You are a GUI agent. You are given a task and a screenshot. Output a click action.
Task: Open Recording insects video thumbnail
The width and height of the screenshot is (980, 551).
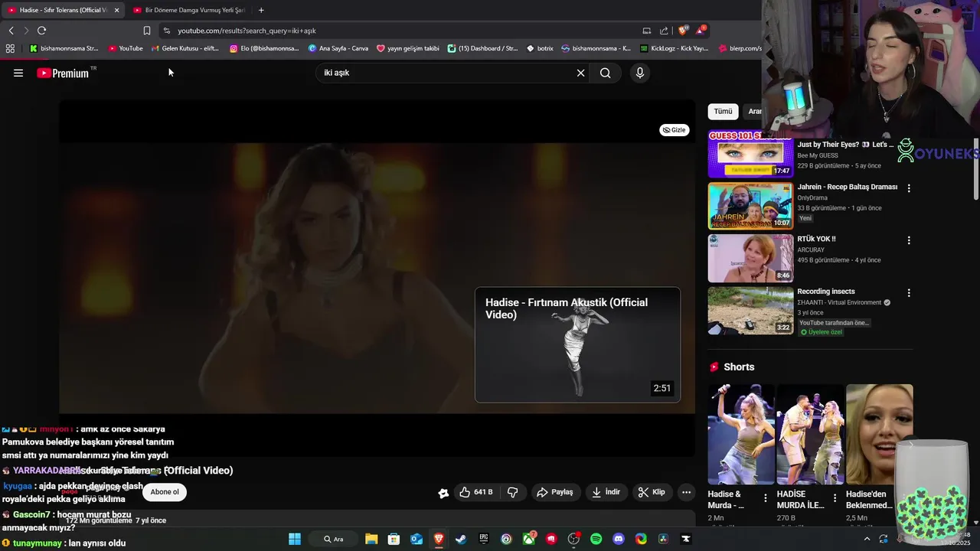750,311
